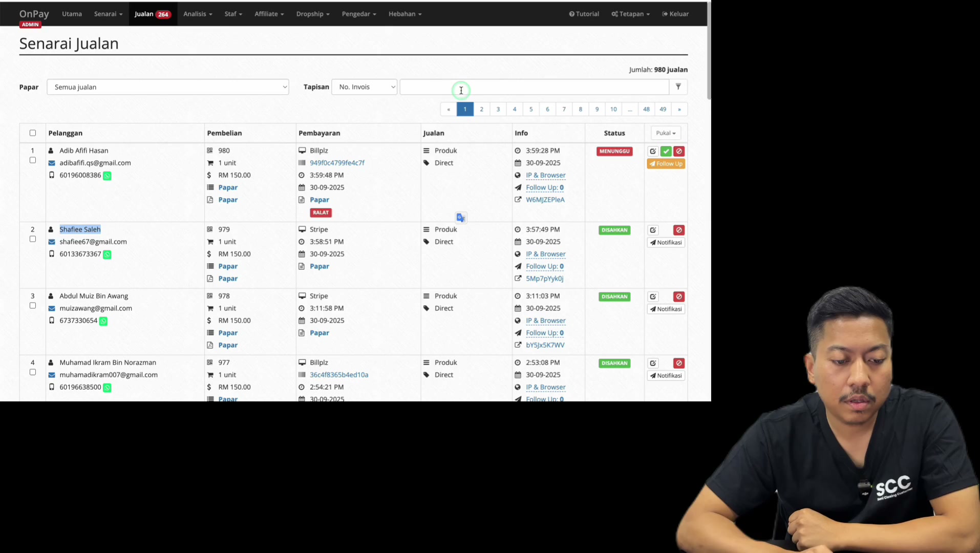This screenshot has width=980, height=553.
Task: Open the Tutorial link
Action: click(x=584, y=14)
